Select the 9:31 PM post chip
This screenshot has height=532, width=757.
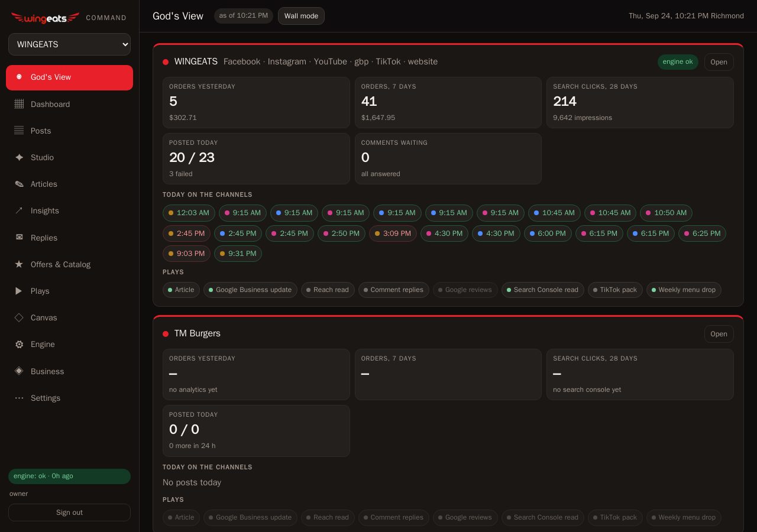(238, 254)
